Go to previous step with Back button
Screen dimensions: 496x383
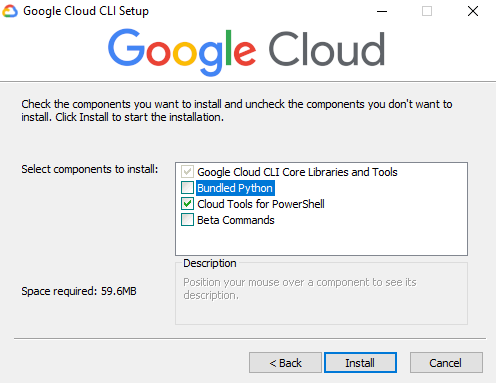285,362
